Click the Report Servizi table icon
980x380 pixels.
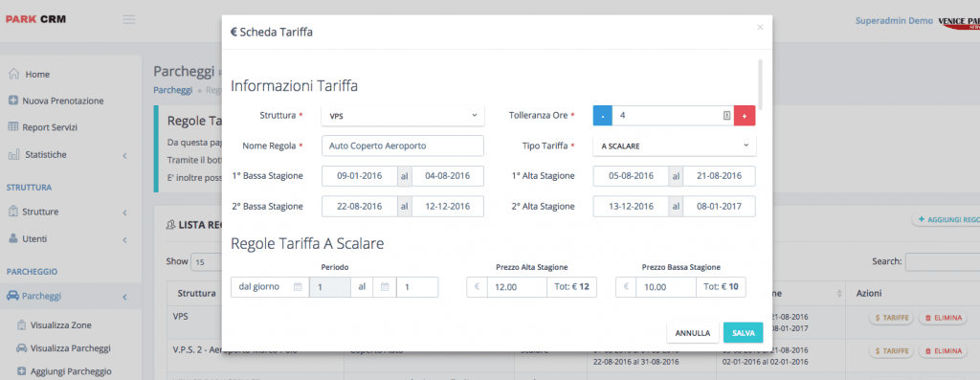(x=13, y=127)
